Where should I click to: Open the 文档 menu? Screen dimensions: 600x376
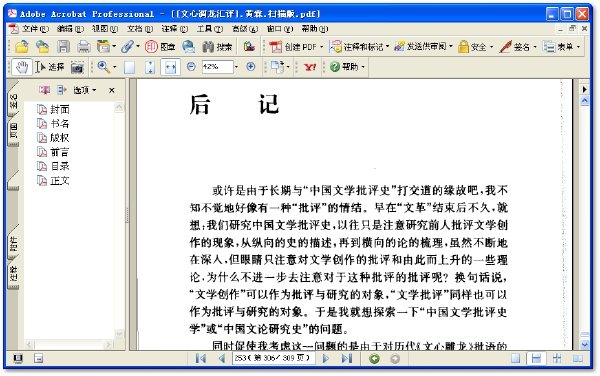click(140, 29)
